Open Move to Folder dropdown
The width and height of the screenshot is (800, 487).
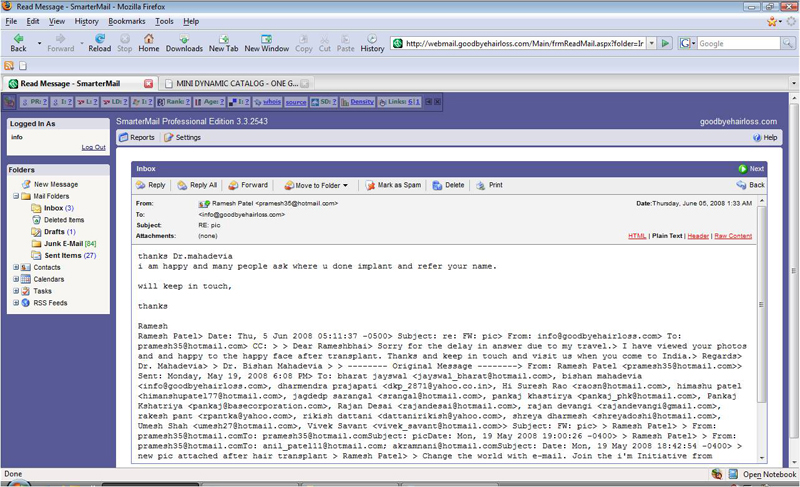coord(316,185)
